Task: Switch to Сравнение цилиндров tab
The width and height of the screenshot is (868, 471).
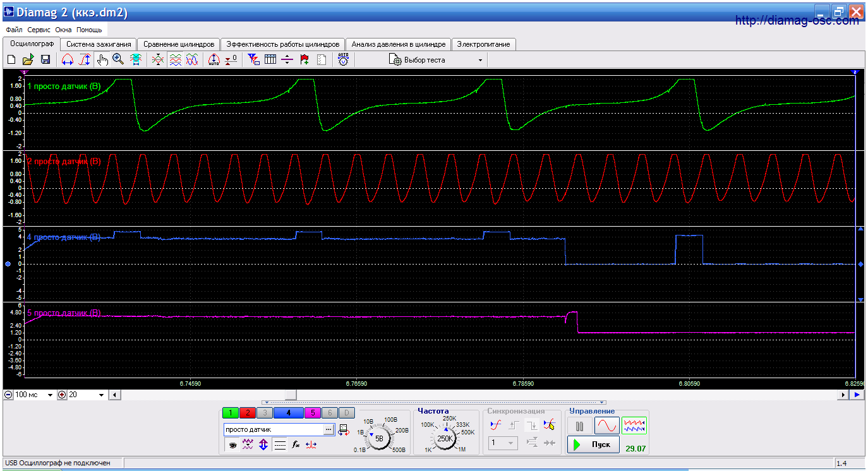Action: pos(179,44)
